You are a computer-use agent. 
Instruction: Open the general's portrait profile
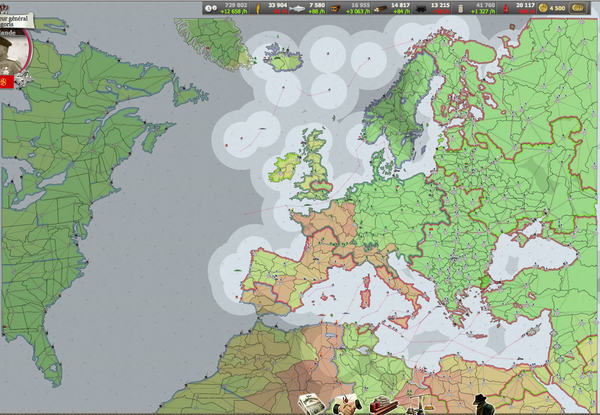[13, 52]
